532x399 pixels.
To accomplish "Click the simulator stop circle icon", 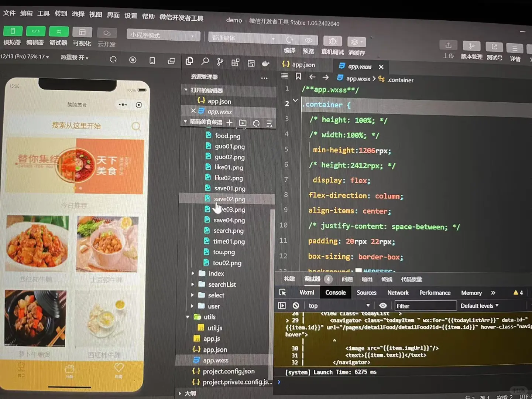I will click(133, 60).
